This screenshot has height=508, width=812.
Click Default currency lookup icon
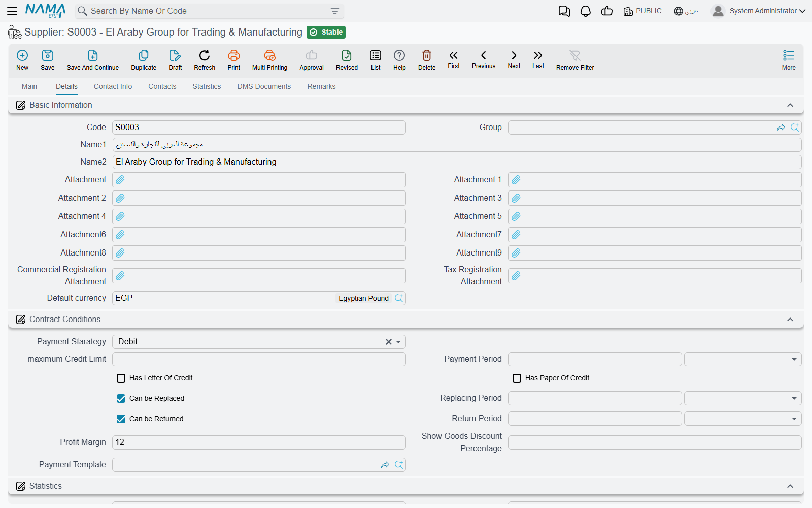tap(399, 298)
